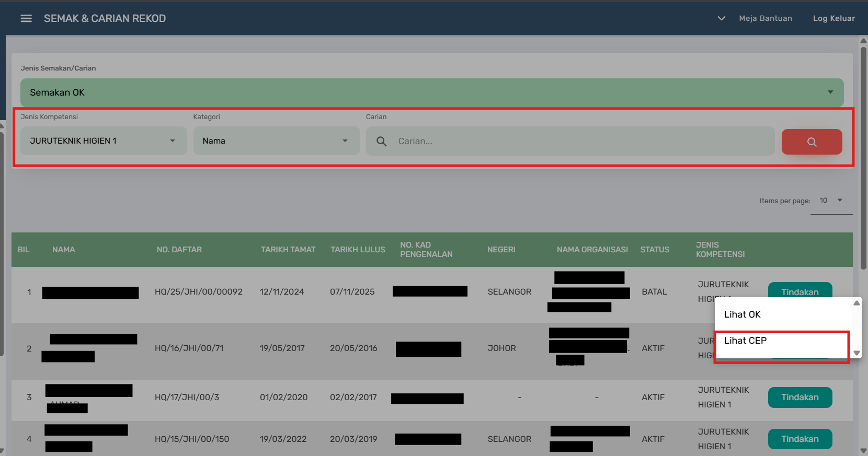The image size is (868, 456).
Task: Click Log Keluar to sign out
Action: click(x=834, y=18)
